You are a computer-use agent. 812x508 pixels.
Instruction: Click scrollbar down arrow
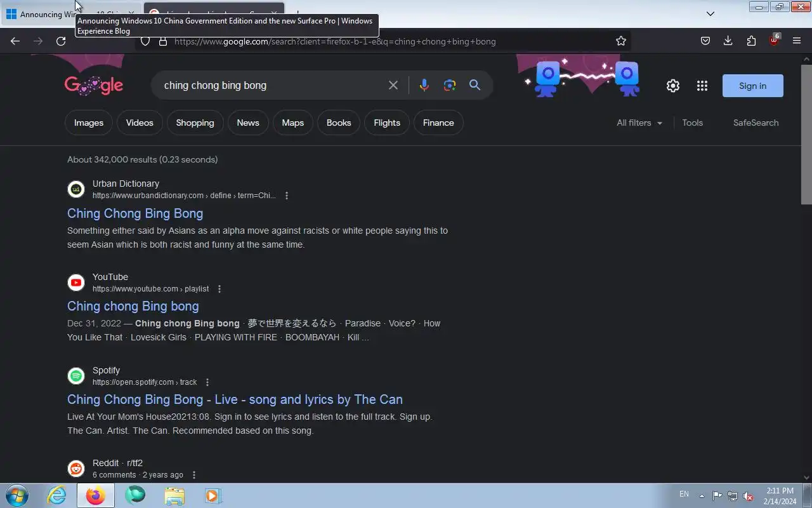point(806,478)
